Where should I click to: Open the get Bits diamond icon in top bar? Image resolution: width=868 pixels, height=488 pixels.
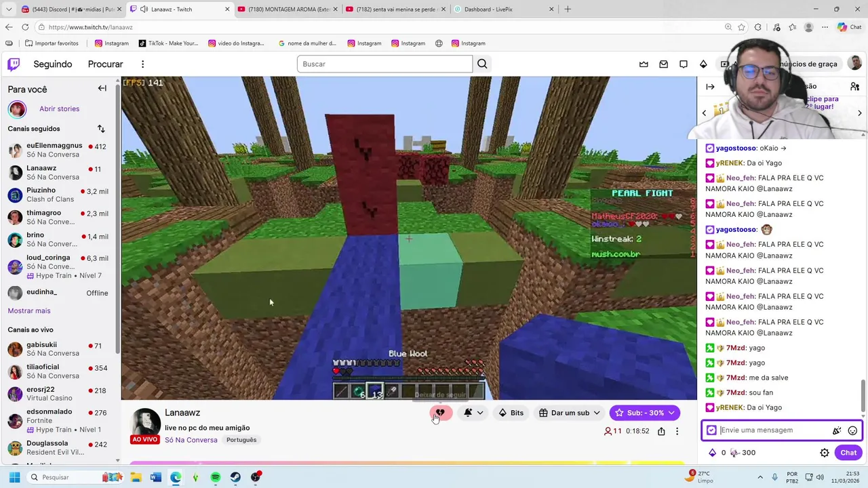tap(703, 64)
